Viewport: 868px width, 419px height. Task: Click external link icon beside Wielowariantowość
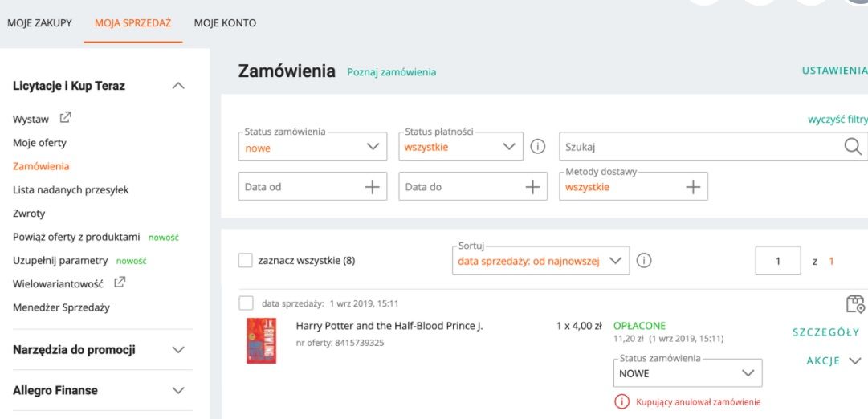[x=120, y=283]
